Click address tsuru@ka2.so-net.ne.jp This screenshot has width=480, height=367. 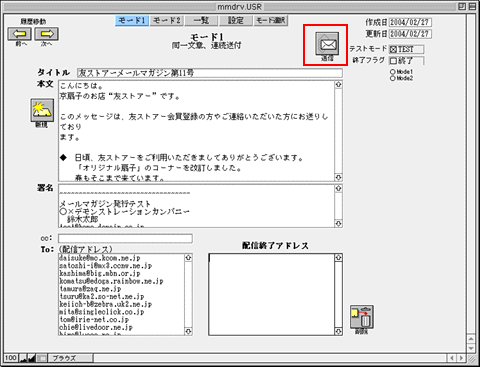click(102, 296)
